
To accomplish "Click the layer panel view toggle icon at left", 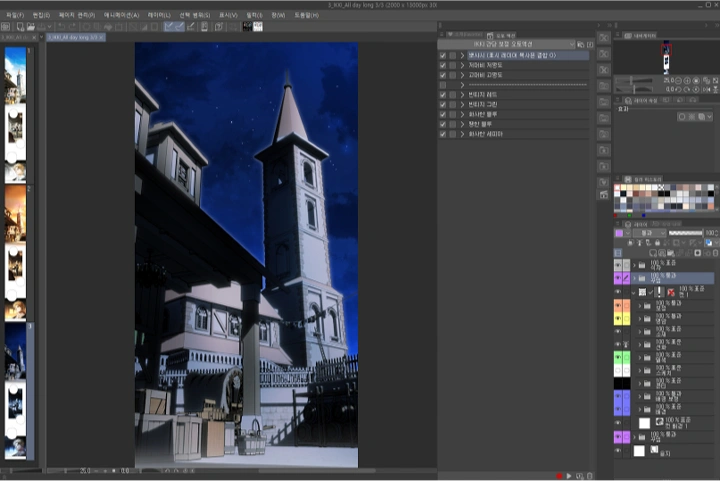I will (618, 253).
